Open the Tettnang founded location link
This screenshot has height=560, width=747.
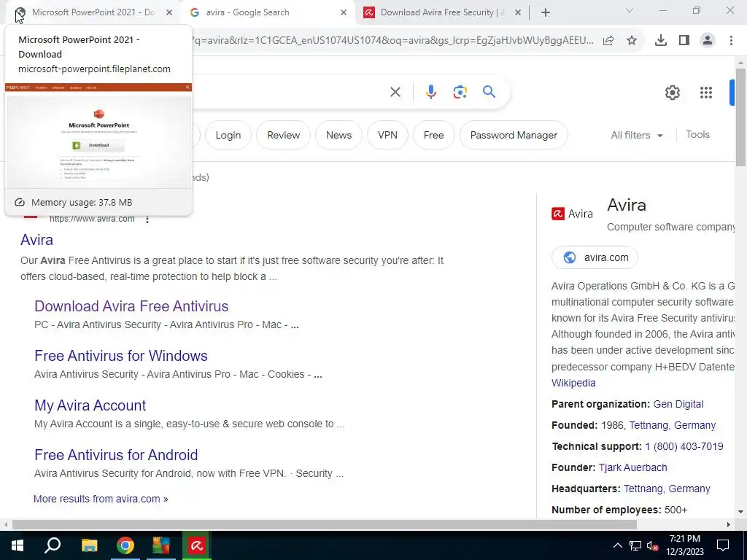[672, 425]
